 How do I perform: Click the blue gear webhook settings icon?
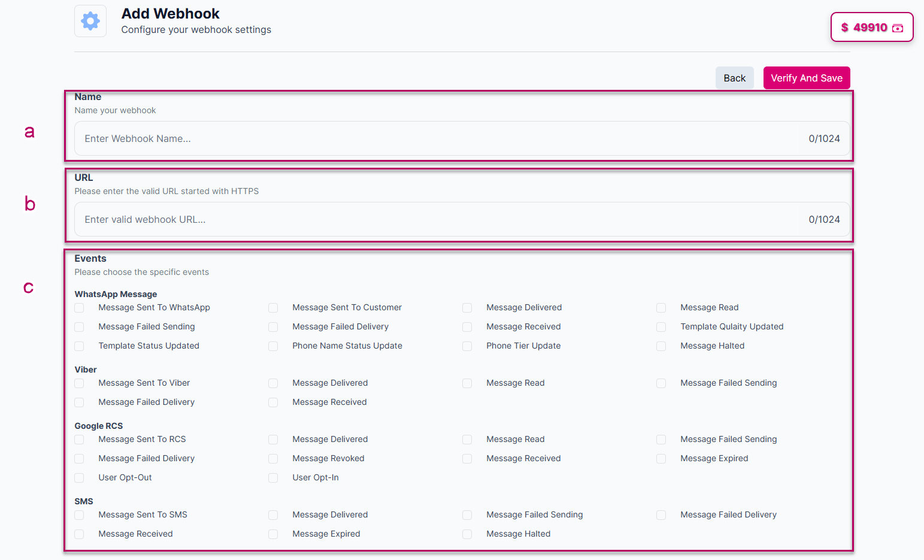pyautogui.click(x=90, y=21)
